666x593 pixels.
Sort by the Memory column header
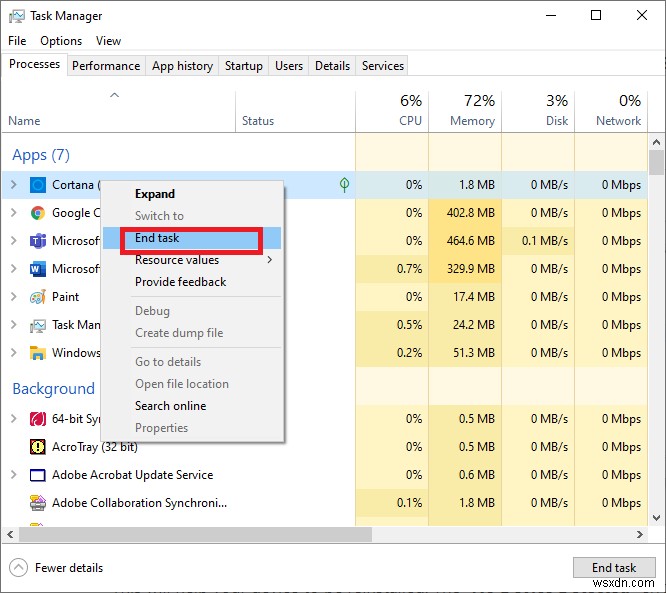[465, 112]
